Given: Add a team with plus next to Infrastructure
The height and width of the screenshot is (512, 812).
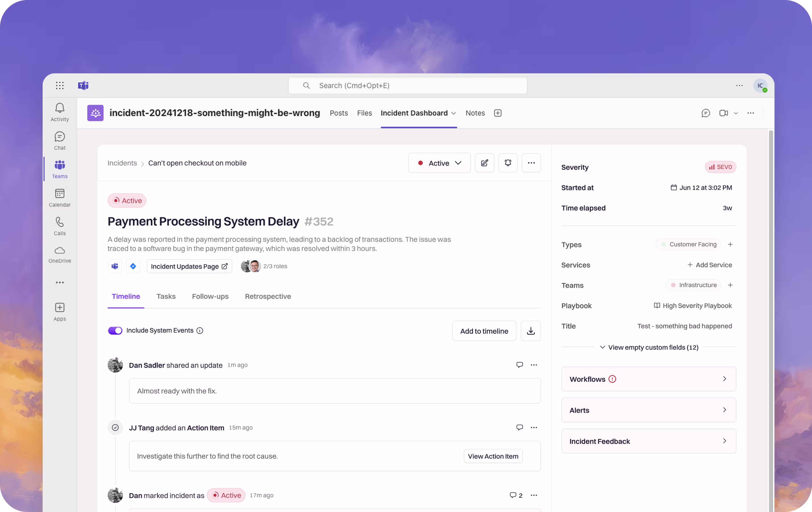Looking at the screenshot, I should (x=730, y=285).
